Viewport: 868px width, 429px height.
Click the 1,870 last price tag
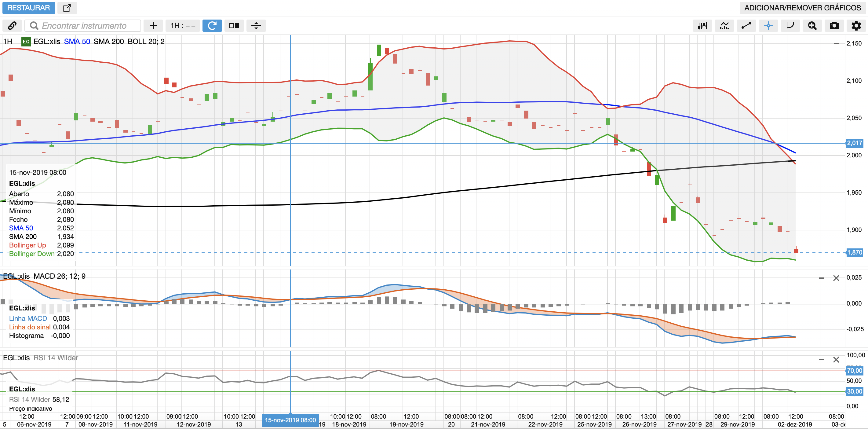[x=855, y=252]
